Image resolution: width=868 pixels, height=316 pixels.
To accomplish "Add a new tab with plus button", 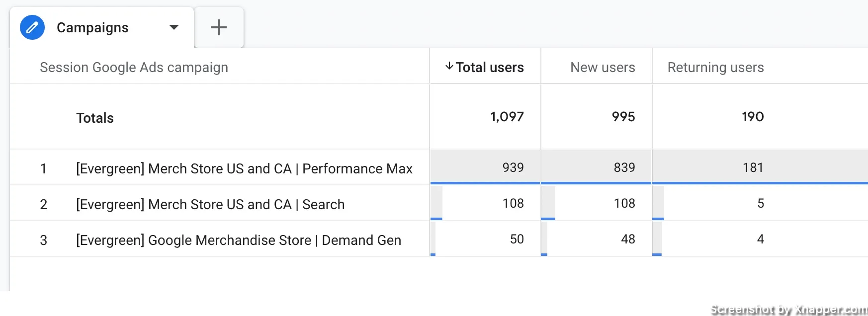I will (x=219, y=27).
